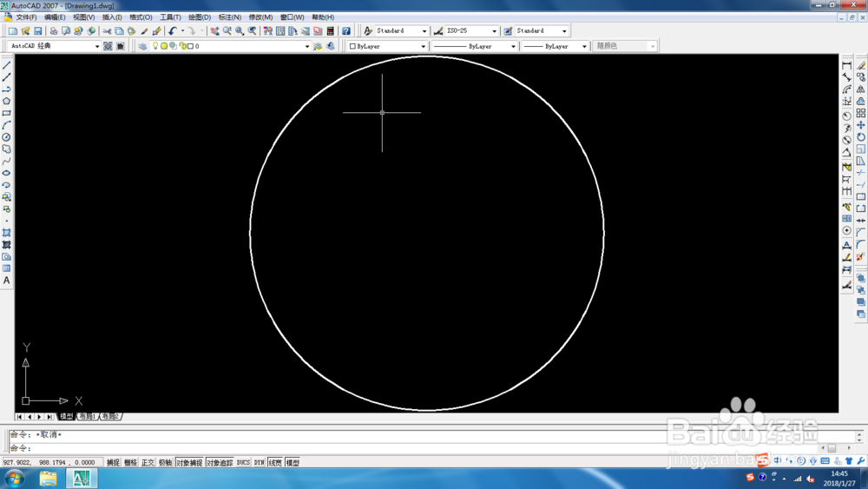Select the Line tool in draw toolbar
The height and width of the screenshot is (489, 868).
pos(7,65)
